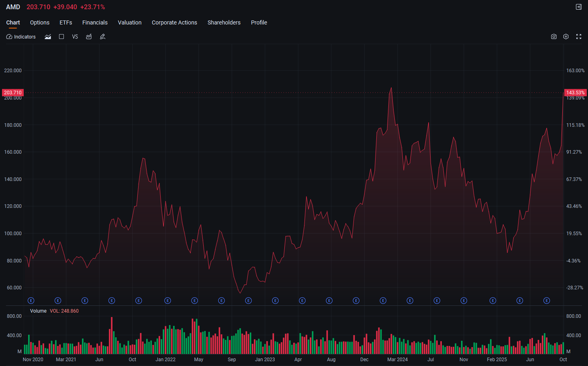Image resolution: width=588 pixels, height=366 pixels.
Task: Click the Volume label in volume pane
Action: [x=38, y=311]
